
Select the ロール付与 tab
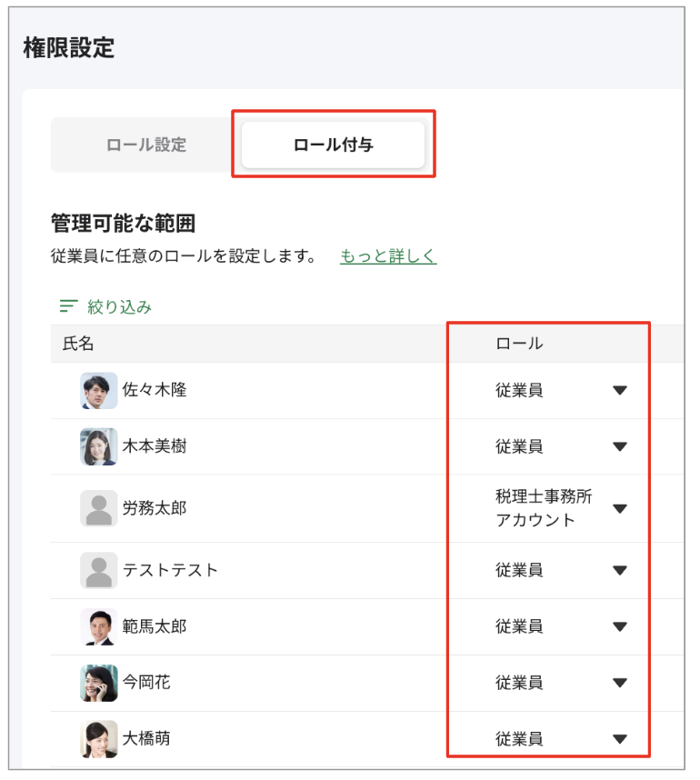334,144
